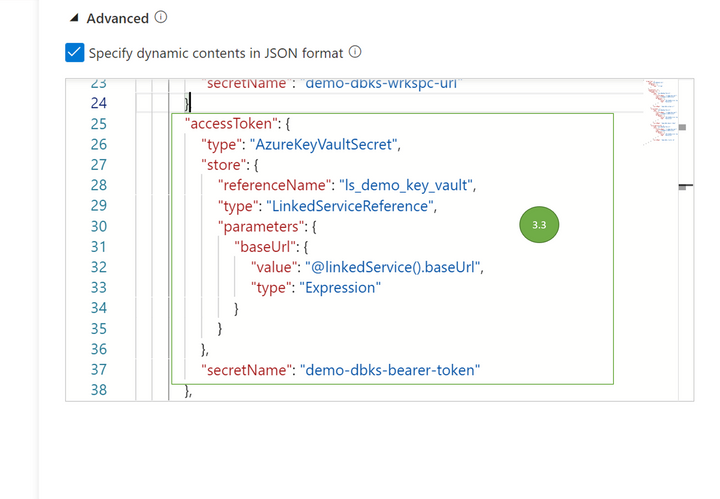Click line number 25 in editor gutter
The image size is (720, 499).
tap(99, 124)
